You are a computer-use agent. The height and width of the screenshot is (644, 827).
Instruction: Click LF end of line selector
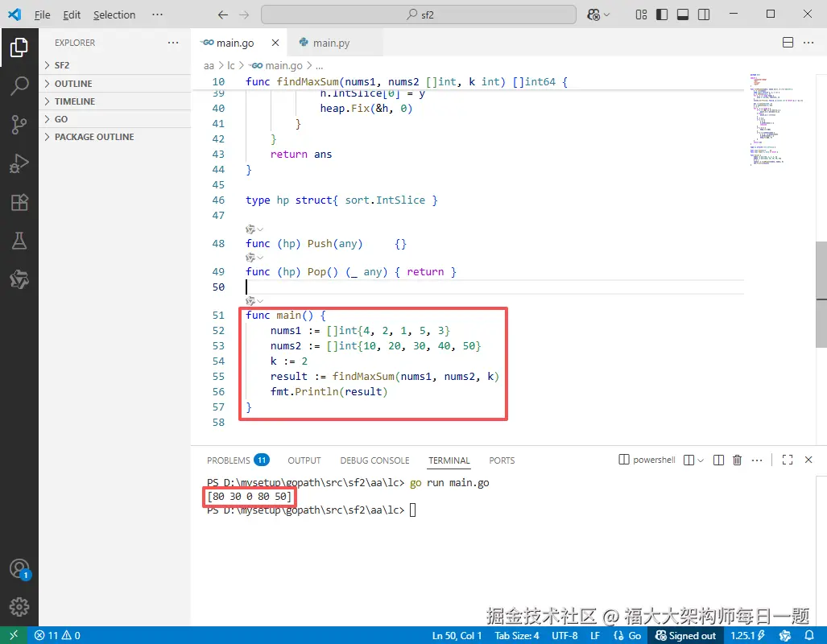tap(595, 636)
